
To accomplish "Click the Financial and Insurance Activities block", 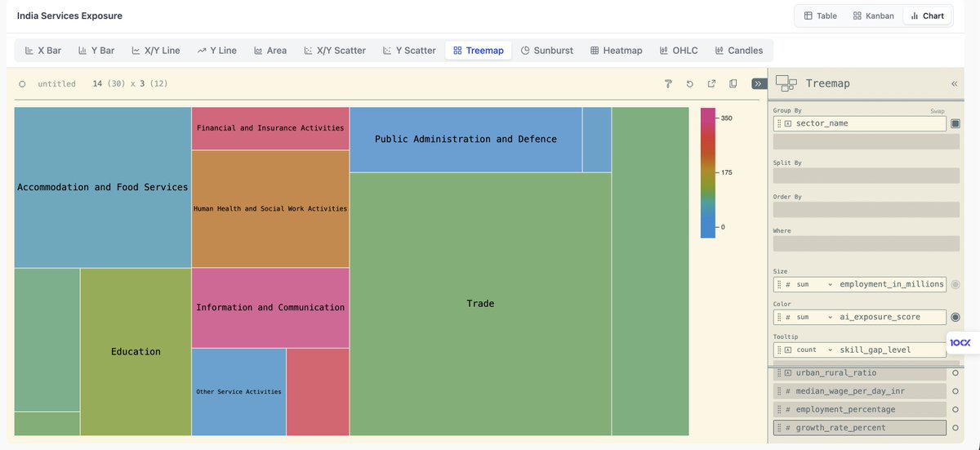I will [270, 128].
